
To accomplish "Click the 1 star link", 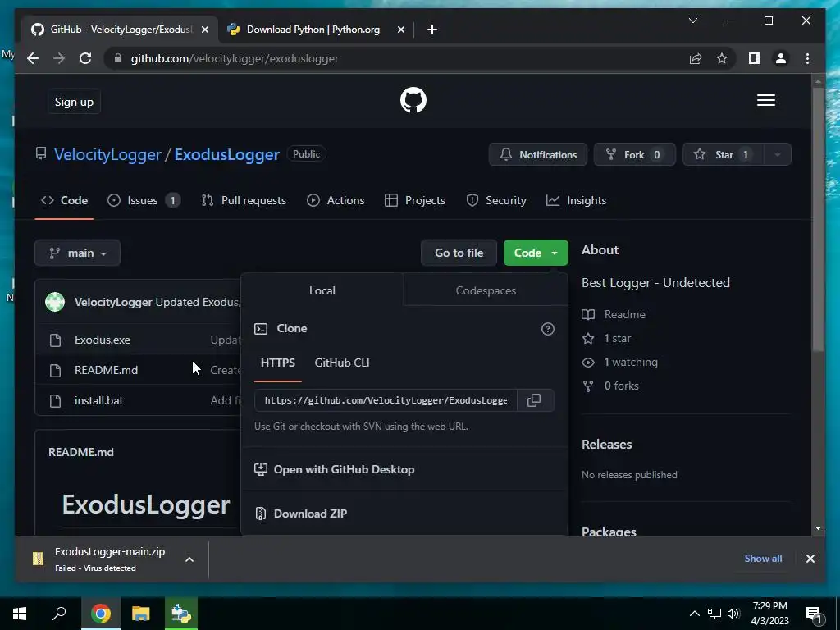I will (617, 339).
